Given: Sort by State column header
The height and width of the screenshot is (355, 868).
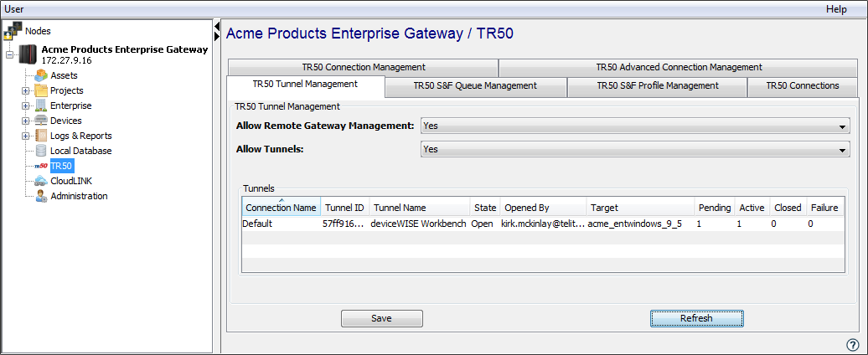Looking at the screenshot, I should pyautogui.click(x=485, y=207).
